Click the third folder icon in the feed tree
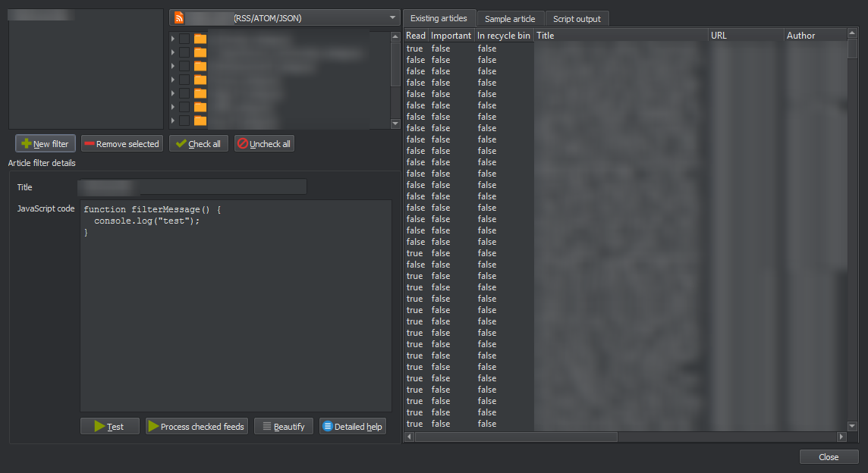Image resolution: width=868 pixels, height=473 pixels. pos(200,66)
